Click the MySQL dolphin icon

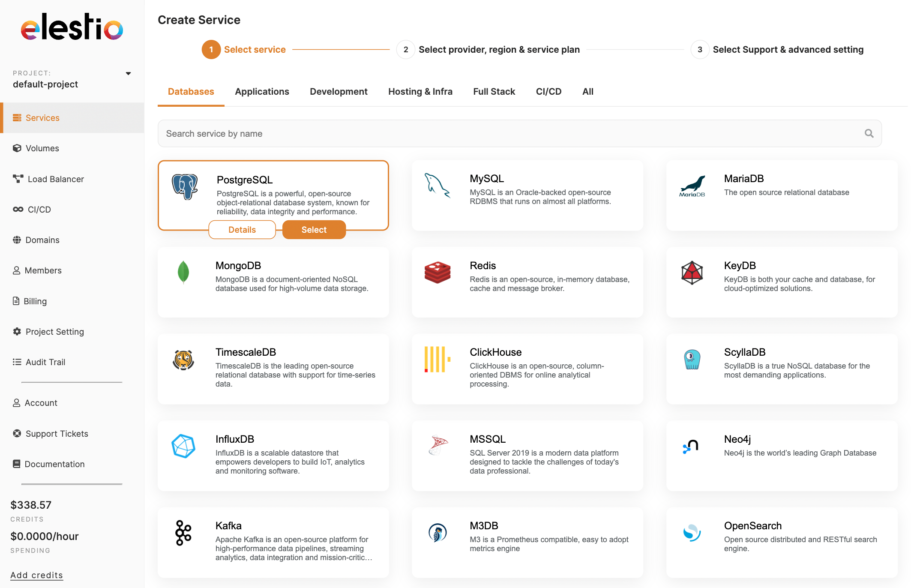point(437,185)
